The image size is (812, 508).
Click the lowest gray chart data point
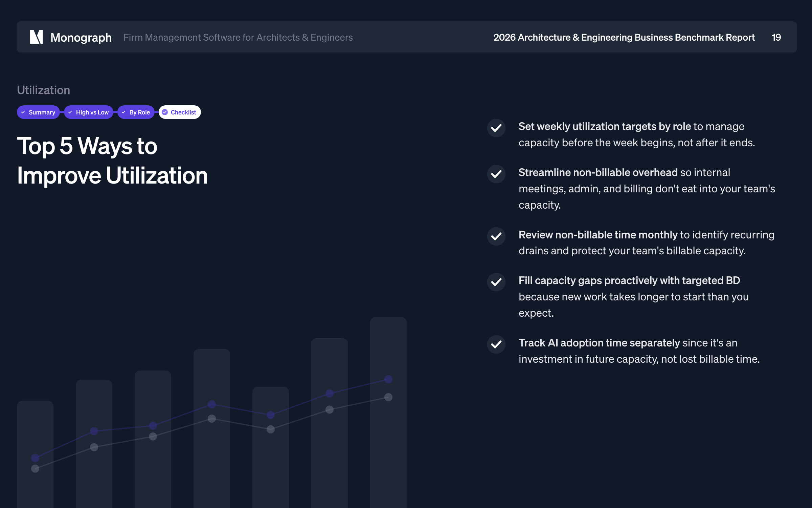pos(35,469)
